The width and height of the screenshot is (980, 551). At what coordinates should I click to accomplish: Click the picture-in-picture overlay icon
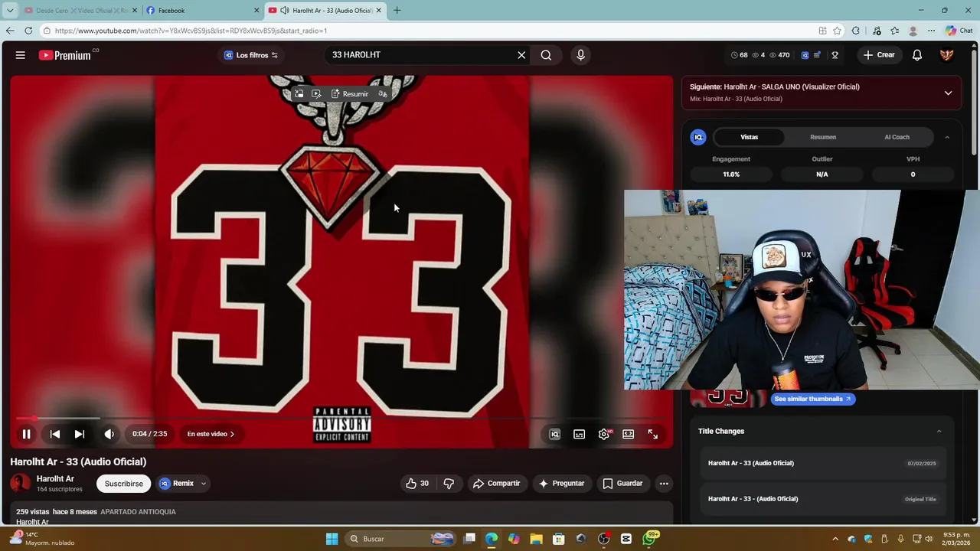[299, 94]
